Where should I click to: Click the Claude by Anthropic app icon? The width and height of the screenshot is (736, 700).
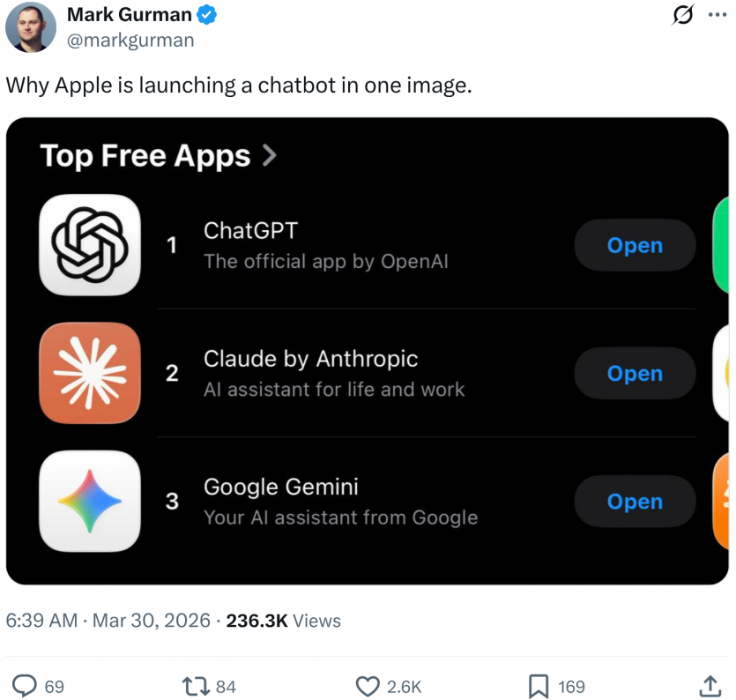[x=89, y=373]
